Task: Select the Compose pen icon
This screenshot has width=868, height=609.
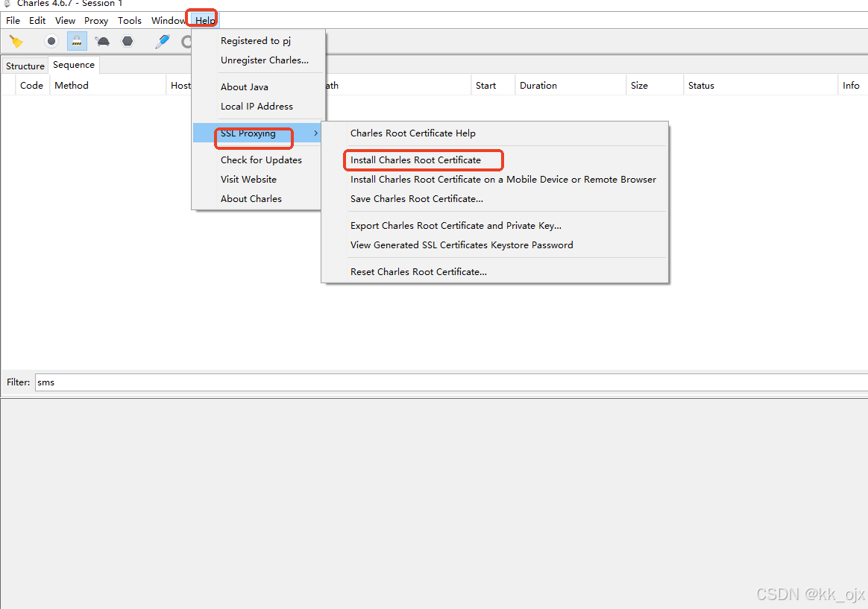Action: point(163,42)
